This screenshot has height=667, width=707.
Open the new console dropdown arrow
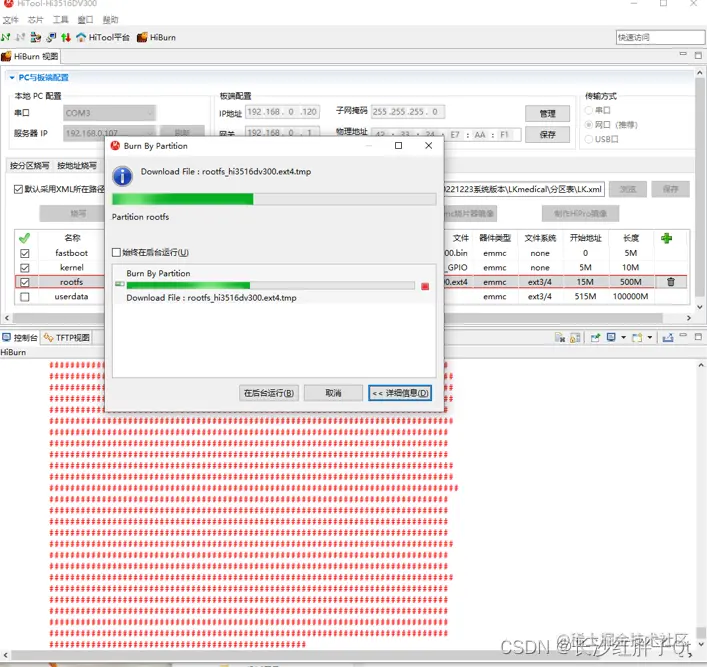(650, 337)
